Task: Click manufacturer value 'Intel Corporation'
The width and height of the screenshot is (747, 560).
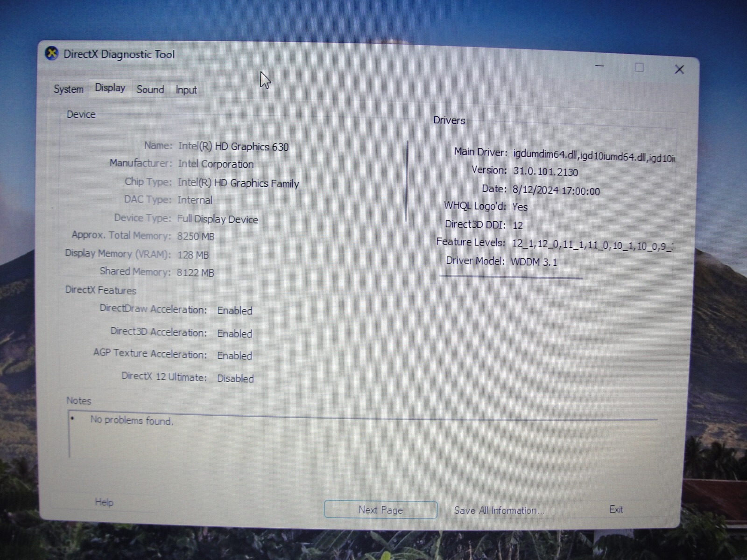Action: coord(216,164)
